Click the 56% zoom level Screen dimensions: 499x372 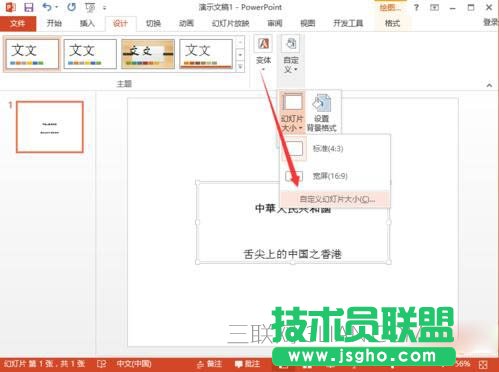click(x=463, y=363)
